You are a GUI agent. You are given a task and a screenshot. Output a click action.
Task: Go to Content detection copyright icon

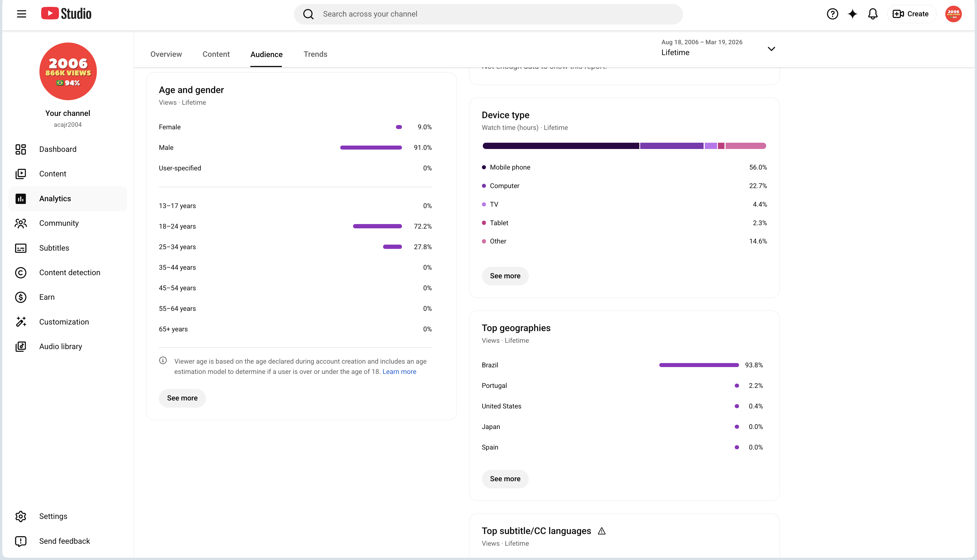coord(21,273)
